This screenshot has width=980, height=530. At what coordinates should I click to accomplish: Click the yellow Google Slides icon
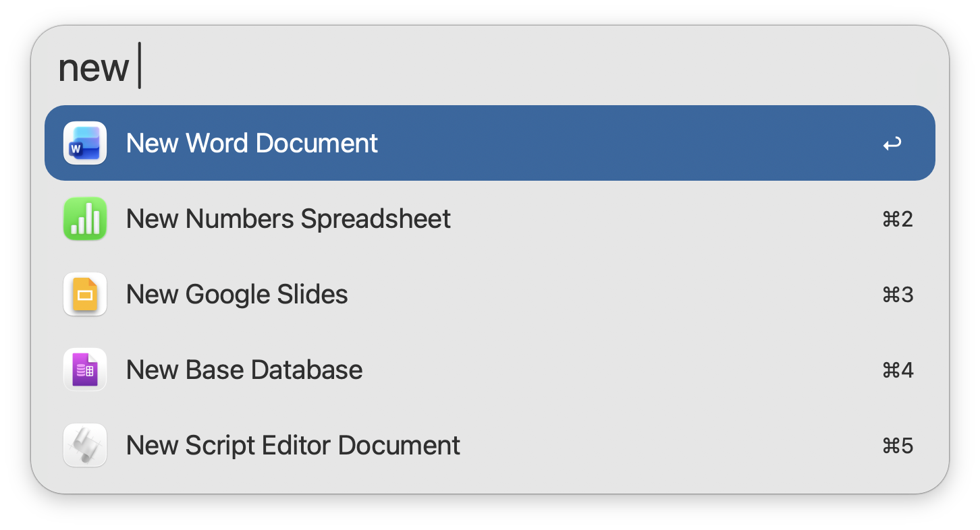pos(85,294)
